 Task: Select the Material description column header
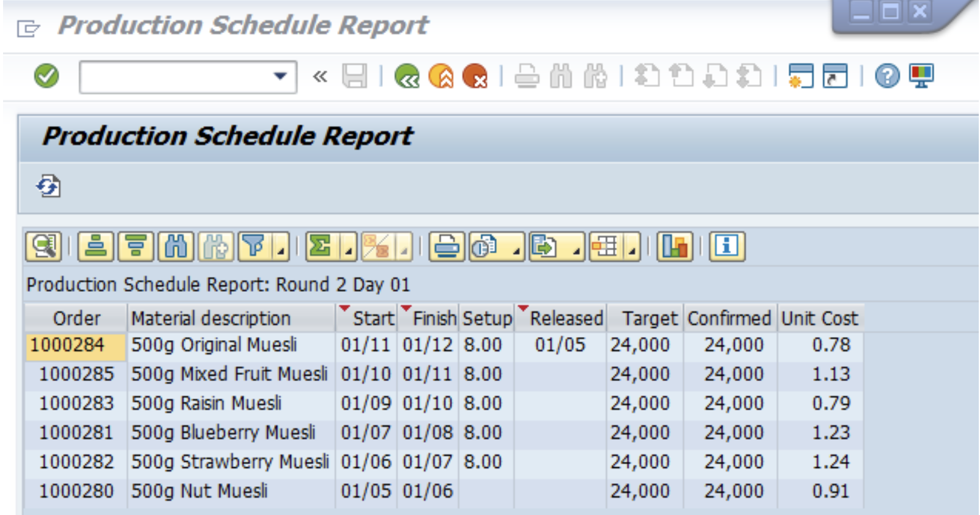click(231, 318)
